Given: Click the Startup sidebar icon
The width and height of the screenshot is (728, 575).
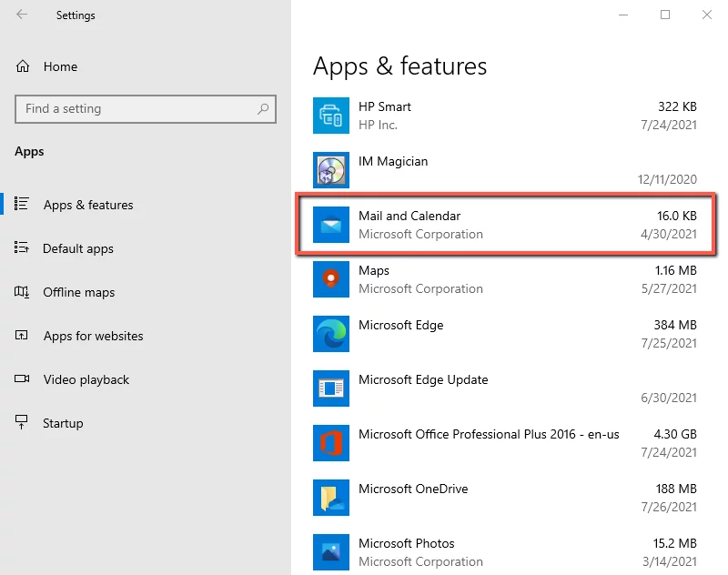Looking at the screenshot, I should coord(21,422).
